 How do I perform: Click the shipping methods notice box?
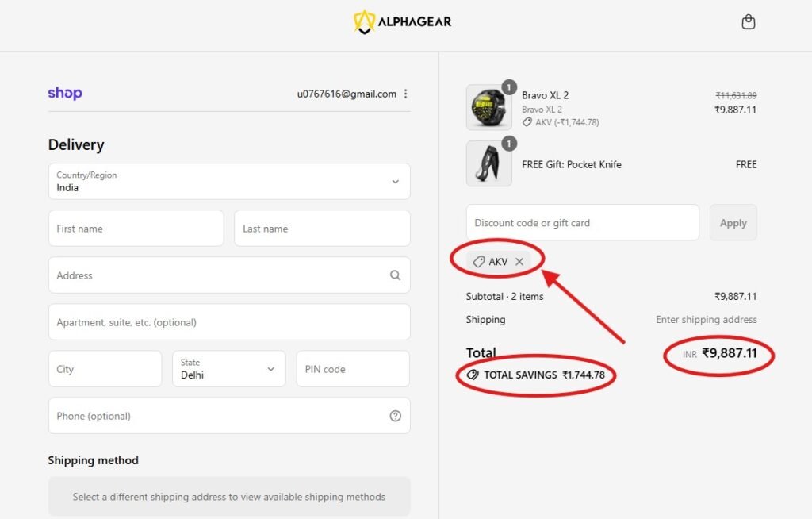click(x=229, y=497)
